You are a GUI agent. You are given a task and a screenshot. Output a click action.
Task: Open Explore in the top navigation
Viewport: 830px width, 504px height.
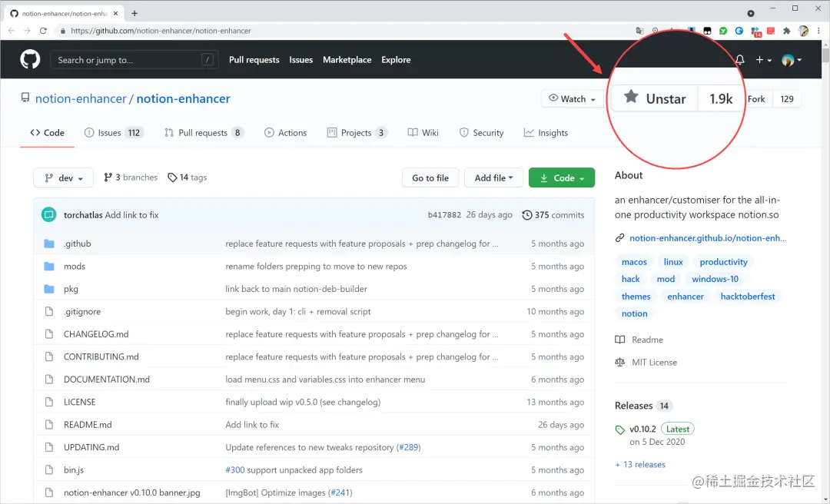coord(396,60)
